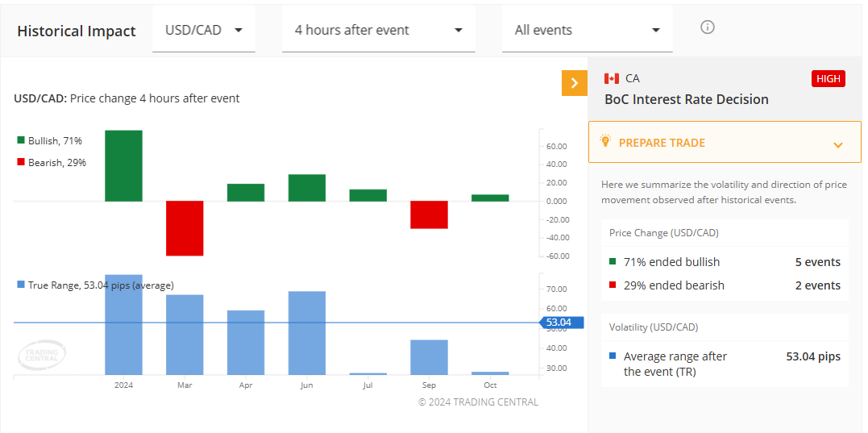Click the 'Sep' x-axis label
The width and height of the screenshot is (868, 433).
(429, 385)
